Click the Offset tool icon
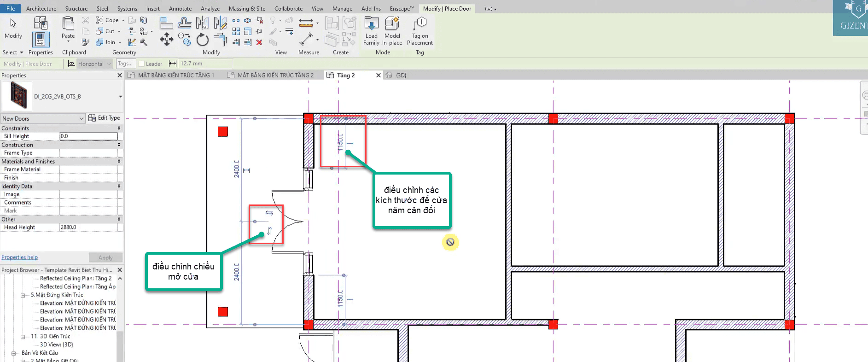The width and height of the screenshot is (868, 362). tap(184, 23)
